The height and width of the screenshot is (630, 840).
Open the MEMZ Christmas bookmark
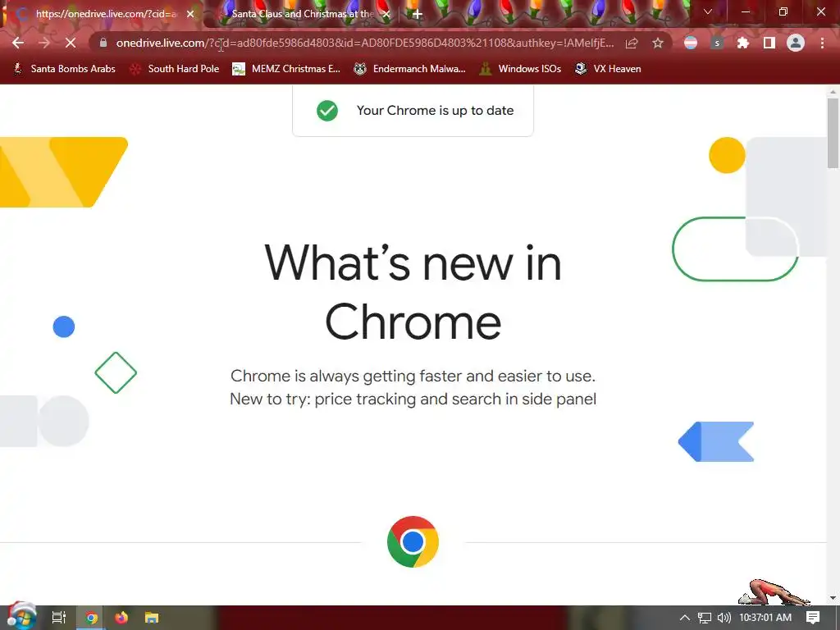pos(286,69)
